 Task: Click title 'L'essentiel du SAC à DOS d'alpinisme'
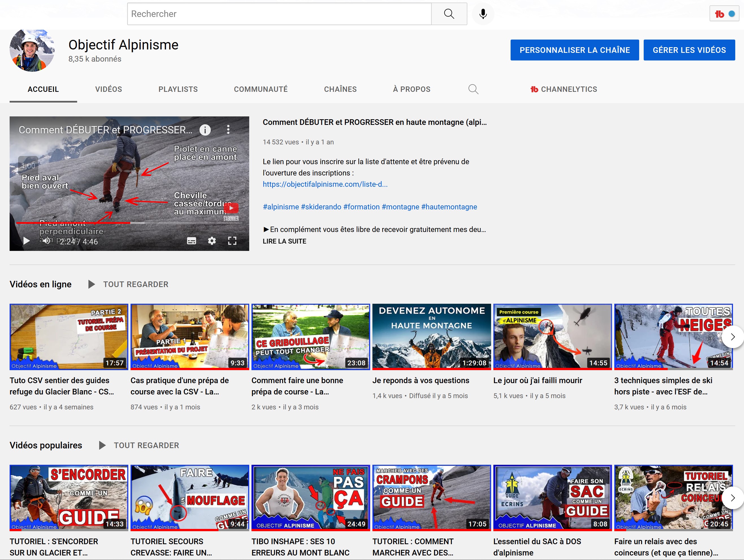(x=537, y=547)
